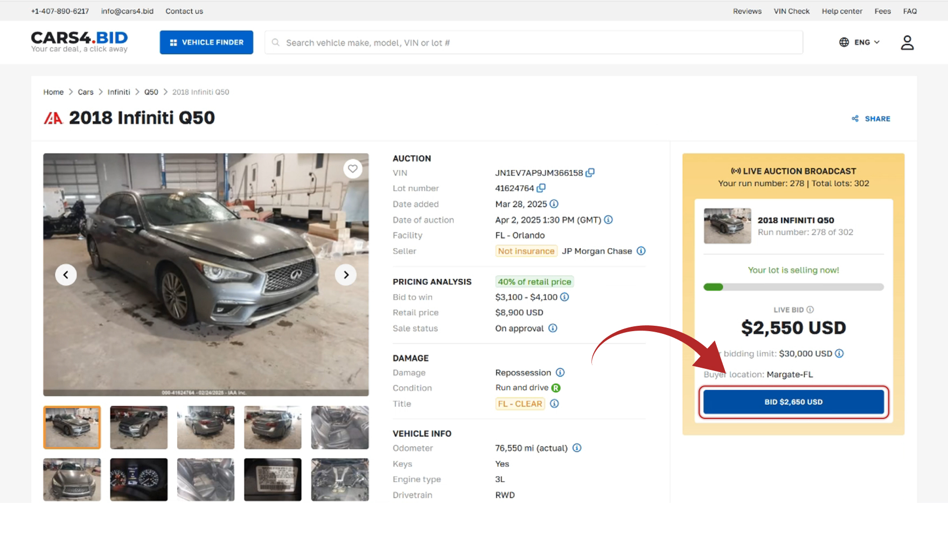Viewport: 948px width, 560px height.
Task: Click the VIN text JN1EV7AP9JM366158
Action: click(x=539, y=173)
